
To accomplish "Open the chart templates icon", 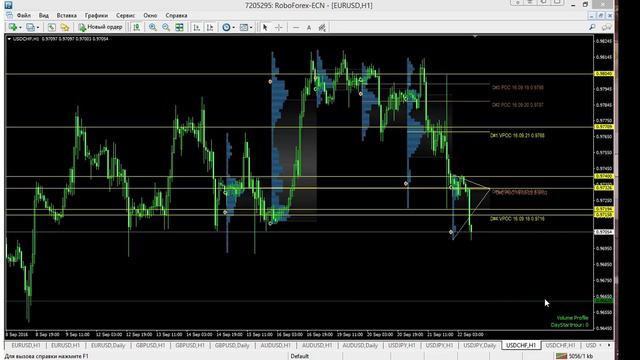I will point(244,27).
